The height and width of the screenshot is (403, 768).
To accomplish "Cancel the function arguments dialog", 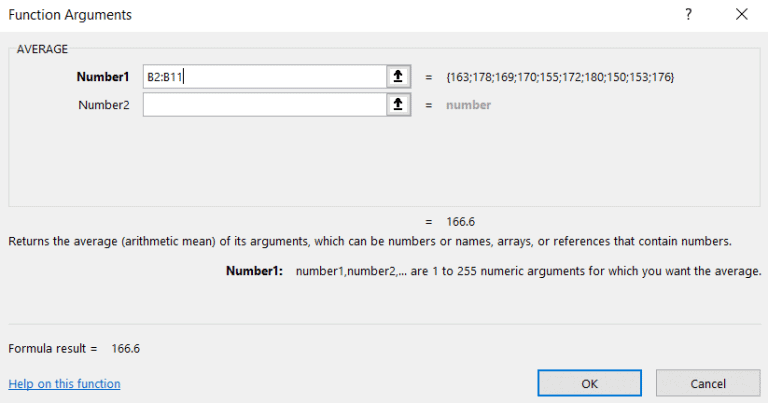I will point(708,383).
